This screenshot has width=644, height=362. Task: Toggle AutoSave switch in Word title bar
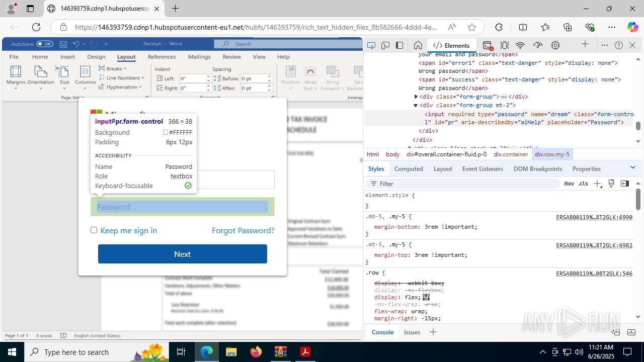(x=45, y=44)
